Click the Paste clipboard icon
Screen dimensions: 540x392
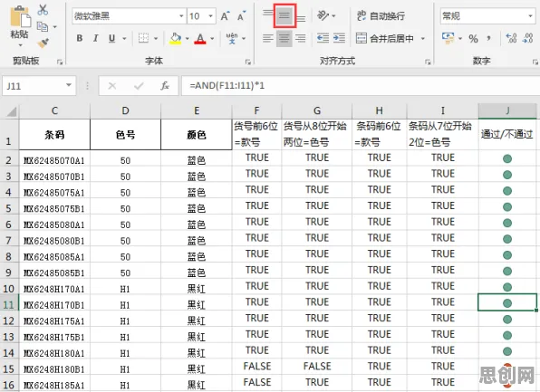[x=20, y=16]
